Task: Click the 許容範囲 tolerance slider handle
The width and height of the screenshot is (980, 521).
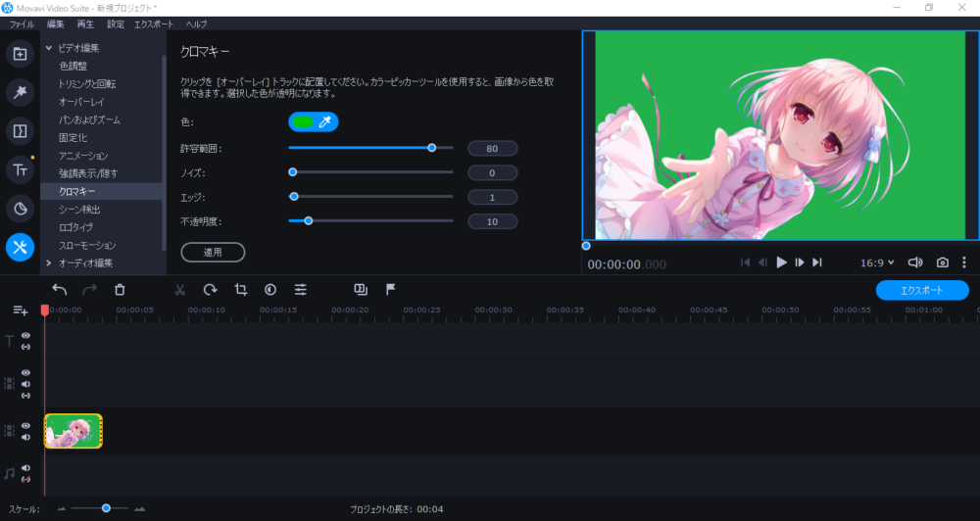Action: click(x=432, y=148)
